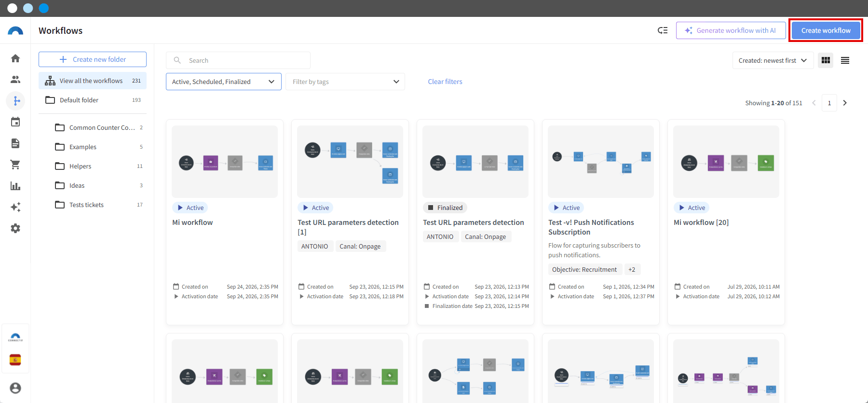The height and width of the screenshot is (403, 868).
Task: Click the Showing 1-20 of 151 text
Action: [x=773, y=103]
